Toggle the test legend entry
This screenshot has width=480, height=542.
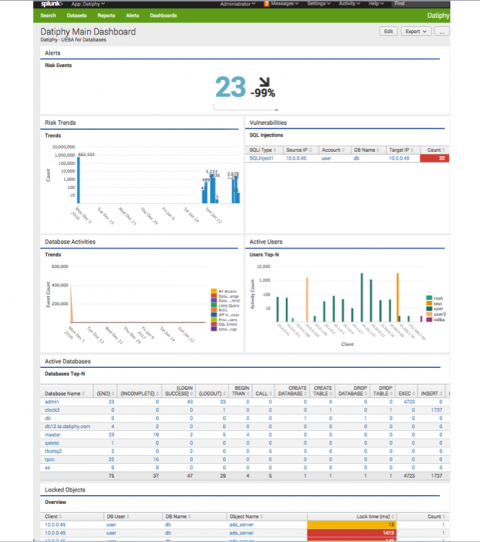434,303
